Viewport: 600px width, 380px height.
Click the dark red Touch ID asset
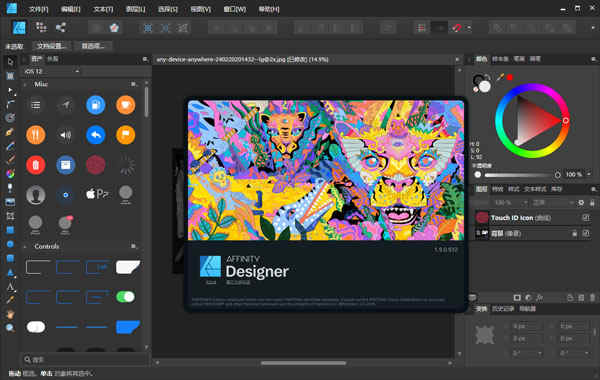coord(96,165)
